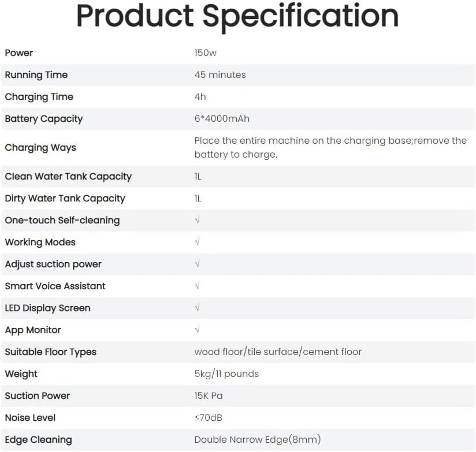Click the One-touch Self-cleaning checkmark
This screenshot has height=452, width=476.
click(x=198, y=220)
